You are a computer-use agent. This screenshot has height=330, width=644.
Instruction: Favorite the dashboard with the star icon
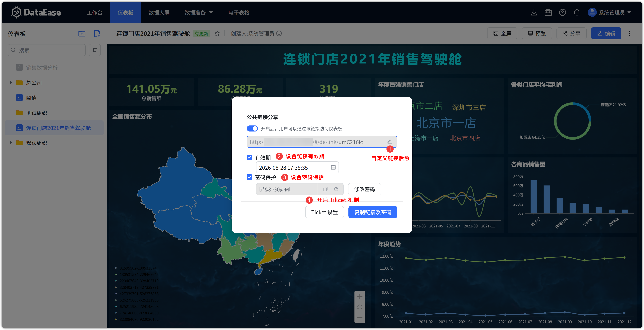click(217, 34)
